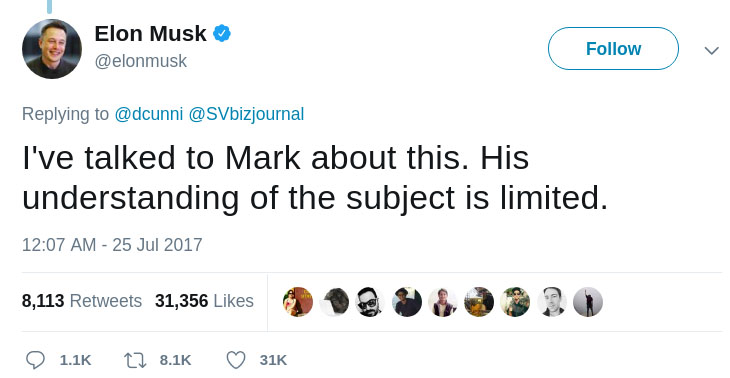This screenshot has height=378, width=730.
Task: Like the tweet with the heart icon
Action: (x=236, y=360)
